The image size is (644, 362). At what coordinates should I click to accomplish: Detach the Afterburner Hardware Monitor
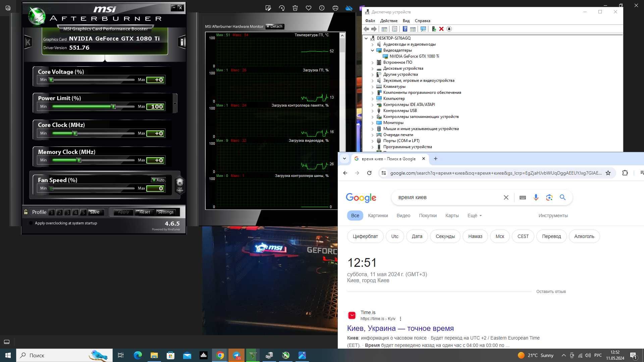[x=275, y=26]
